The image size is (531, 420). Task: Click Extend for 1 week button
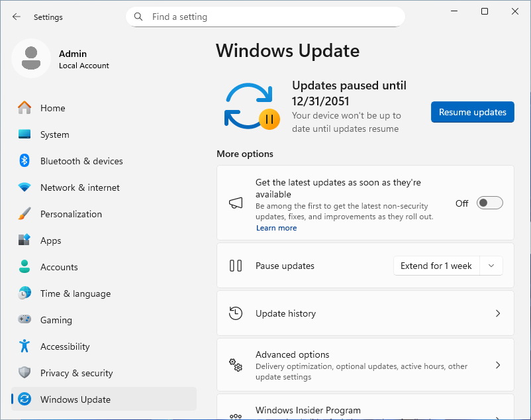436,266
